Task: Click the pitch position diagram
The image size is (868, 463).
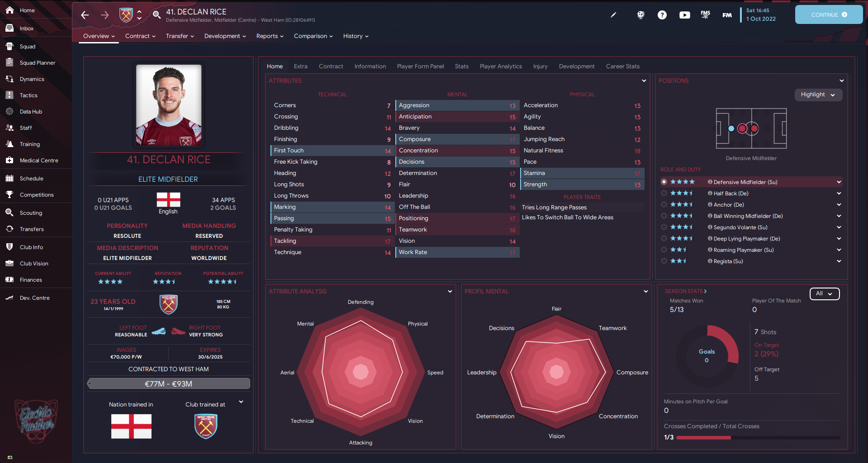Action: 751,128
